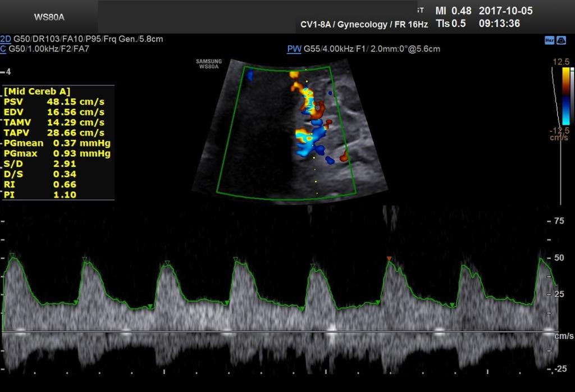
Task: Click the Har harmonic imaging icon
Action: 549,40
